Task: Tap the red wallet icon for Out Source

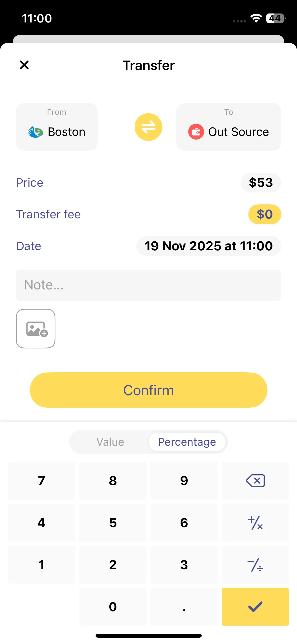Action: pos(196,132)
